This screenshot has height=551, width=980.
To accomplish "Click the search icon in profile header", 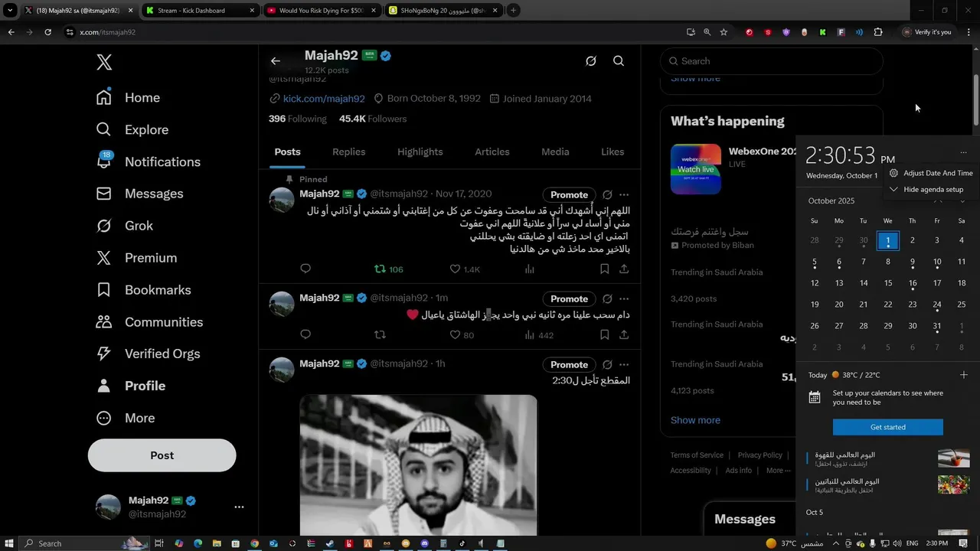I will tap(619, 61).
